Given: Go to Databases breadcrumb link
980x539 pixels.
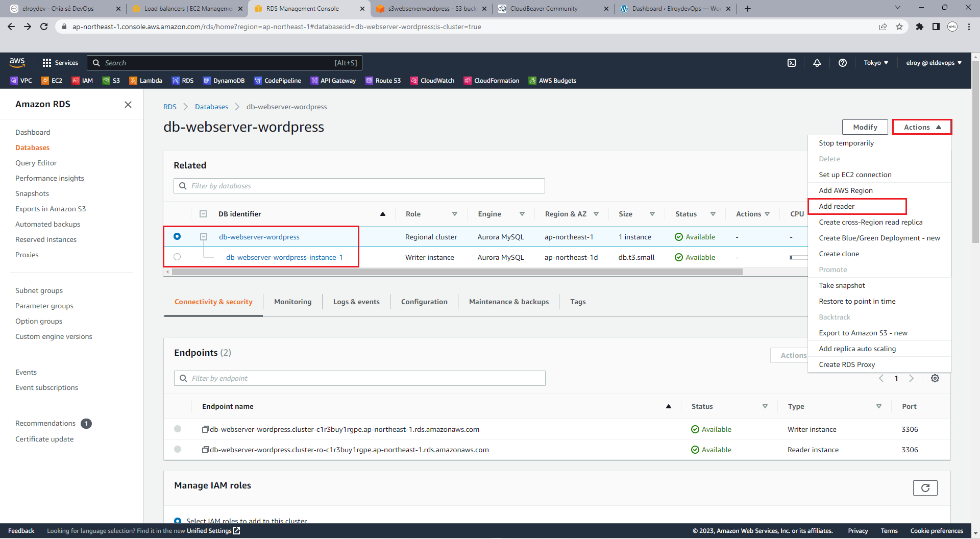Looking at the screenshot, I should (x=211, y=107).
